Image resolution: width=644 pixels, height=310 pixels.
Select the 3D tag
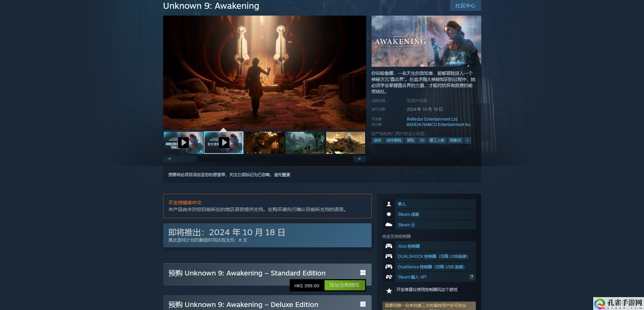tap(422, 140)
